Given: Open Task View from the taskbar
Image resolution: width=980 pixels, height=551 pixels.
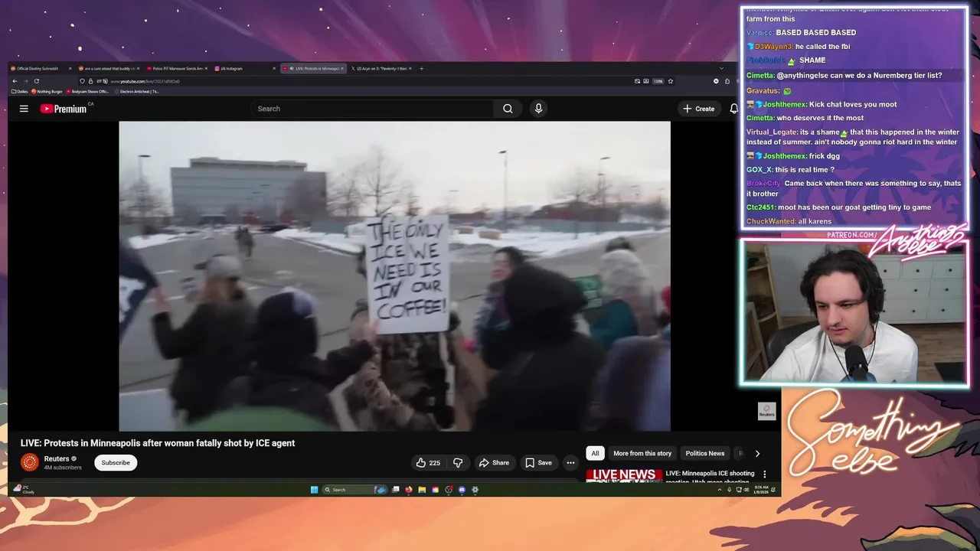Looking at the screenshot, I should [x=395, y=490].
